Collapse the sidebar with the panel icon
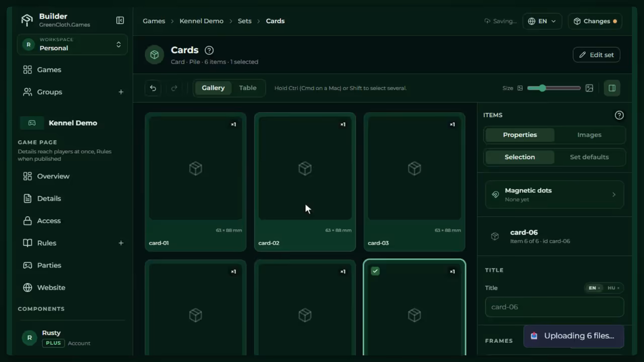This screenshot has height=362, width=644. point(120,20)
